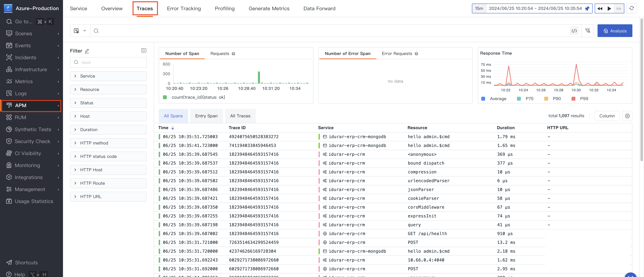Show the Requests chart tab
Viewport: 644px width, 277px height.
point(219,54)
